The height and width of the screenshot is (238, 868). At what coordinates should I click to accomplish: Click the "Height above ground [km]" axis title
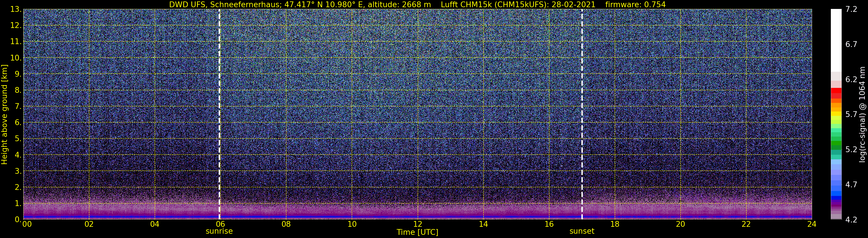pyautogui.click(x=4, y=115)
